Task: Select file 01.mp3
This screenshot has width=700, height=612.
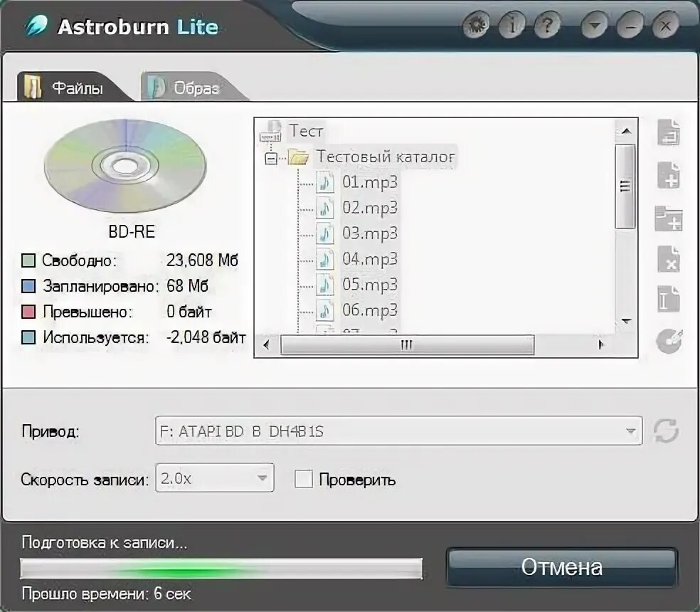Action: tap(370, 181)
